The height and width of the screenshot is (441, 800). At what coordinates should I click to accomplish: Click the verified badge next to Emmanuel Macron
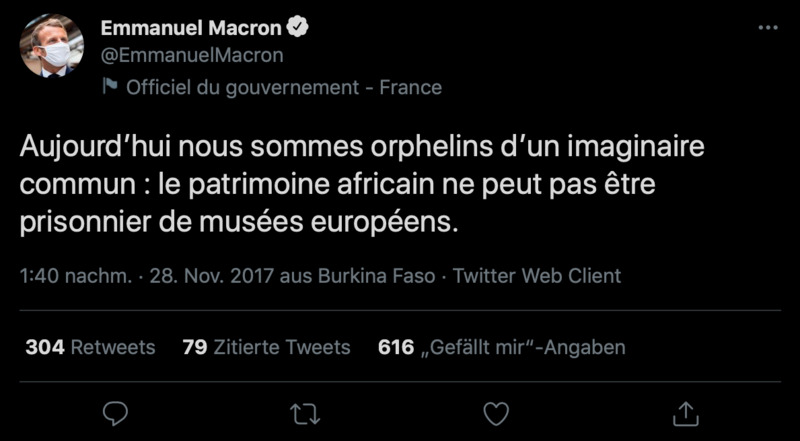(x=298, y=28)
